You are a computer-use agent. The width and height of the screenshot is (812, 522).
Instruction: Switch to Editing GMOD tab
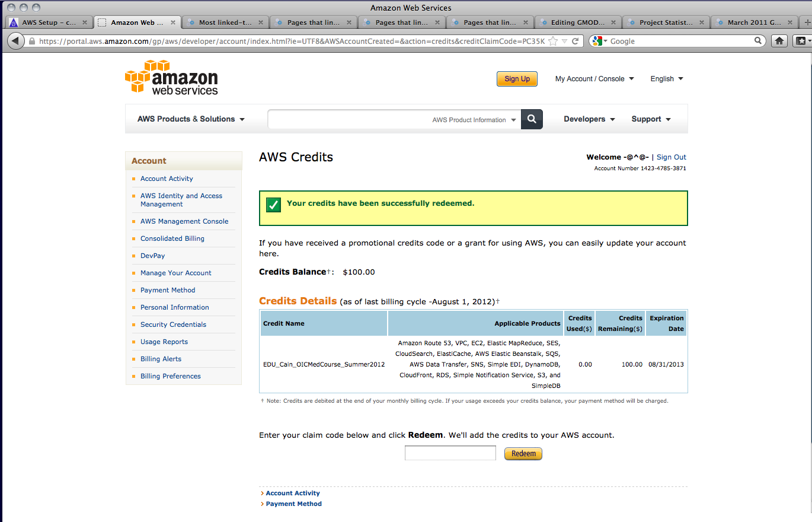pos(578,23)
